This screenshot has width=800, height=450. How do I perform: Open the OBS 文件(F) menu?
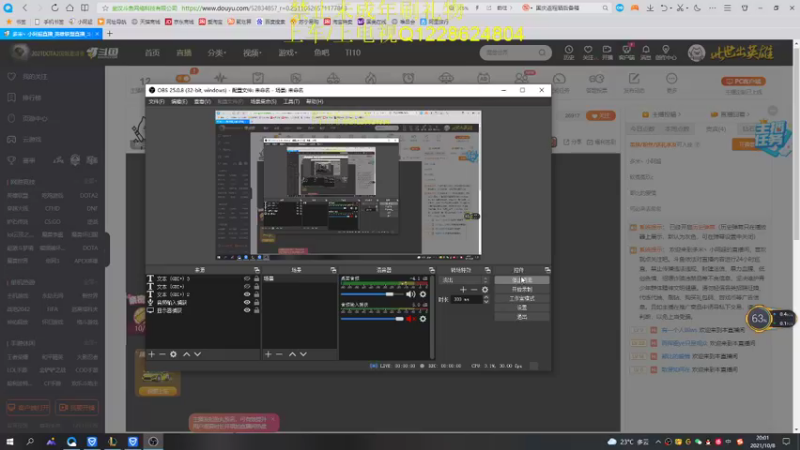click(156, 102)
